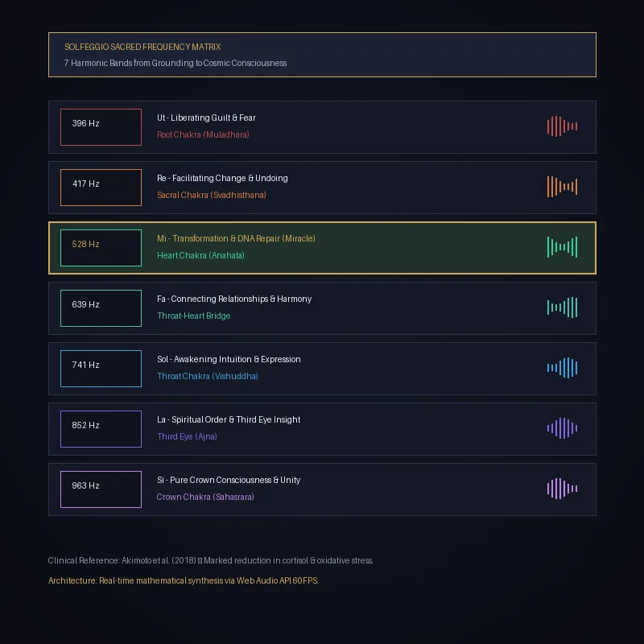Click Crown Chakra (Sahasrara) label
The height and width of the screenshot is (644, 644).
[x=205, y=497]
